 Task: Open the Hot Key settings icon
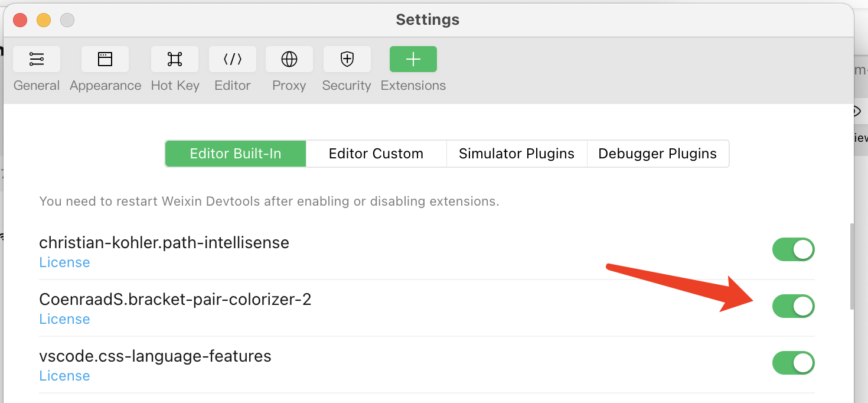click(x=175, y=59)
